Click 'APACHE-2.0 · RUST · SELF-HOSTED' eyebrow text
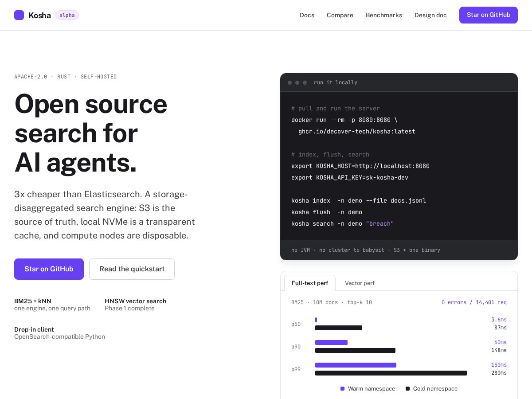 point(66,77)
